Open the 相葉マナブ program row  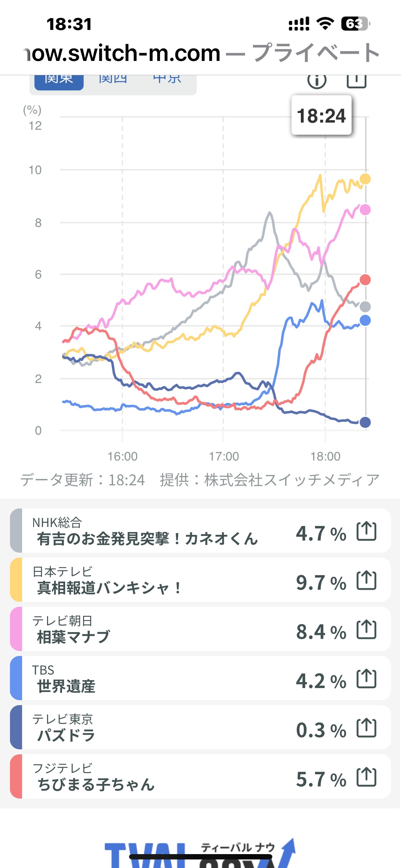point(143,629)
